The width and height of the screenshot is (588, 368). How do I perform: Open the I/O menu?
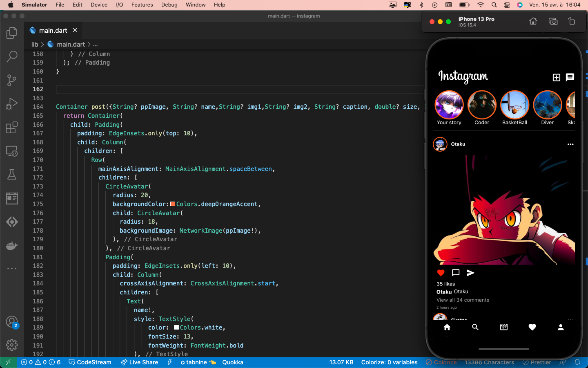click(x=120, y=5)
